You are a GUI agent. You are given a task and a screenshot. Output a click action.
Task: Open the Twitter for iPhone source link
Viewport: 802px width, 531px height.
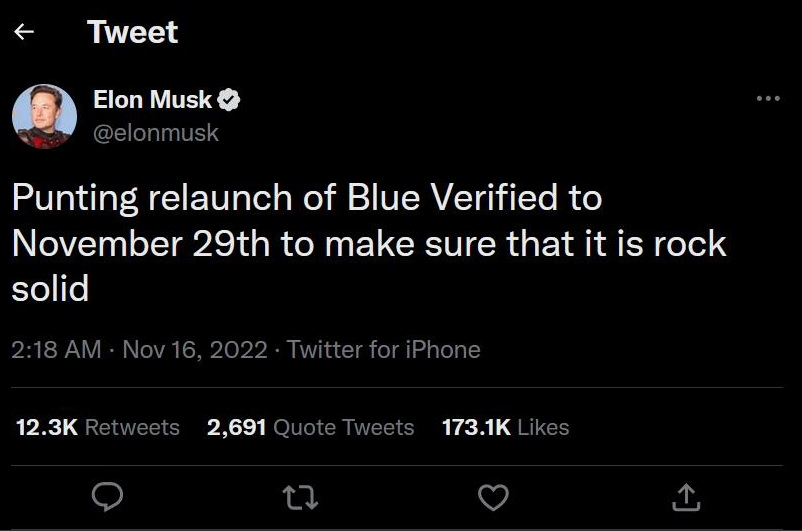click(x=383, y=349)
